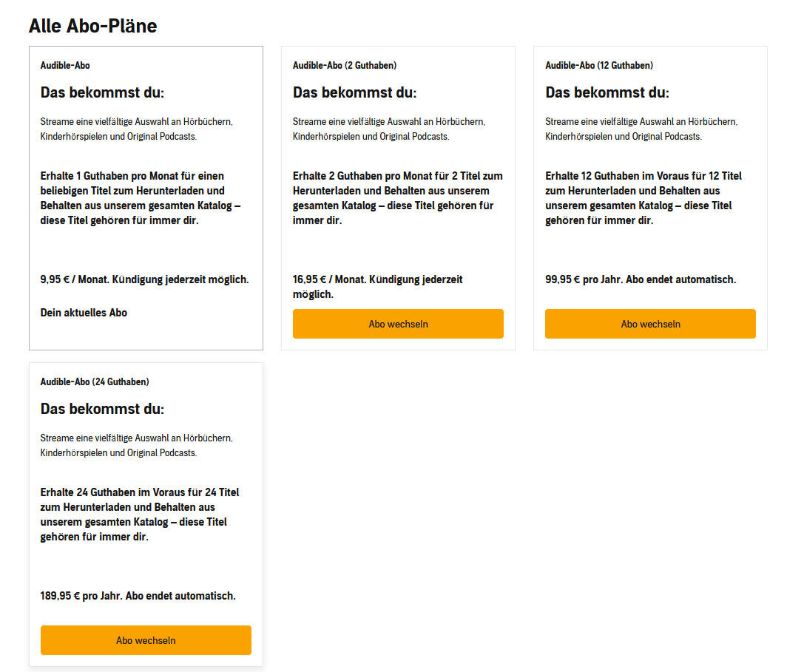Select the 99,95 € pro Jahr price line
This screenshot has width=804, height=672.
point(641,279)
